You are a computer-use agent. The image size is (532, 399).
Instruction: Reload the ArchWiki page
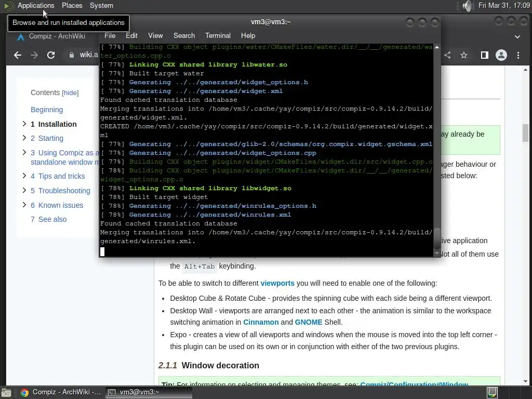(51, 55)
